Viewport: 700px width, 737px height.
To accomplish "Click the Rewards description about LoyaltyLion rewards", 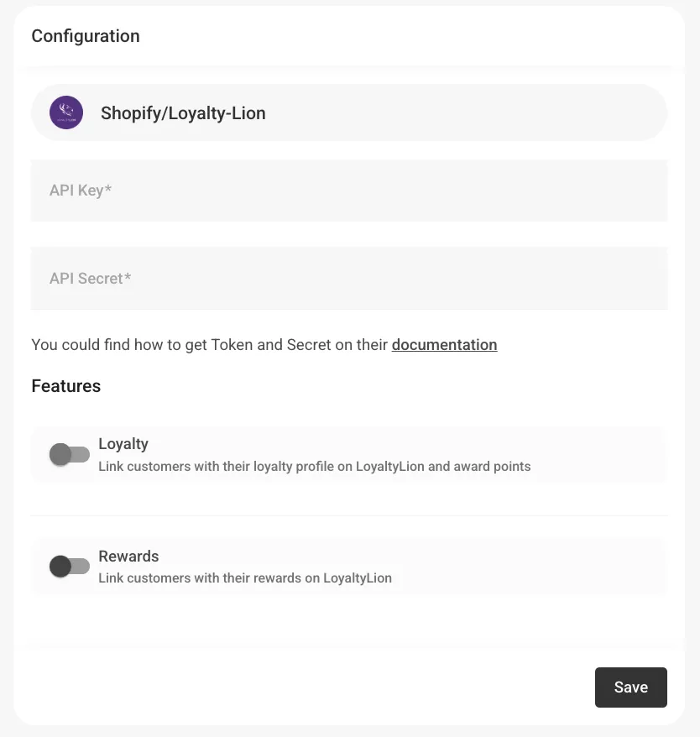I will coord(245,578).
